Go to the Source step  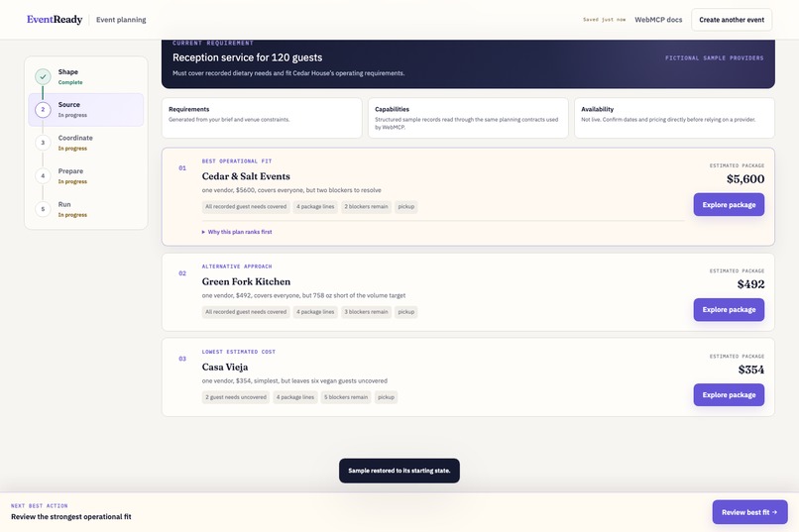click(x=85, y=109)
